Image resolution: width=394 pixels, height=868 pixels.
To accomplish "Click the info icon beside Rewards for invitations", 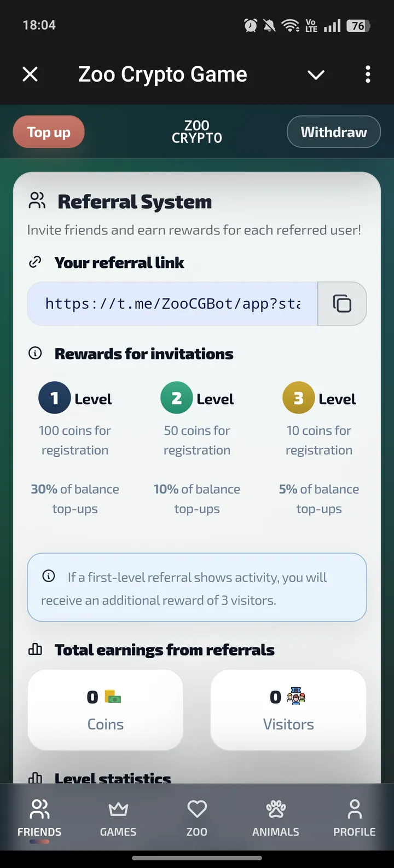I will [x=35, y=353].
